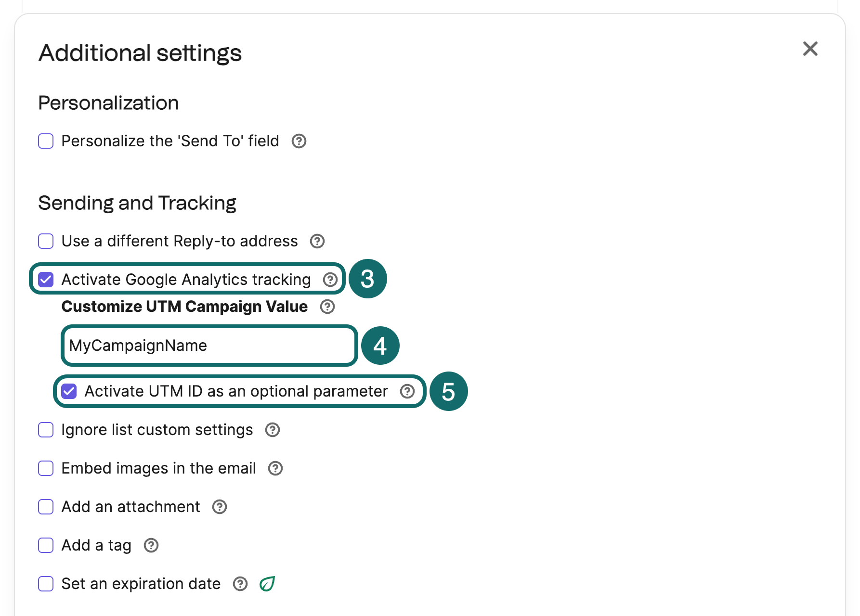Check 'Set an expiration date'
860x616 pixels.
point(45,584)
